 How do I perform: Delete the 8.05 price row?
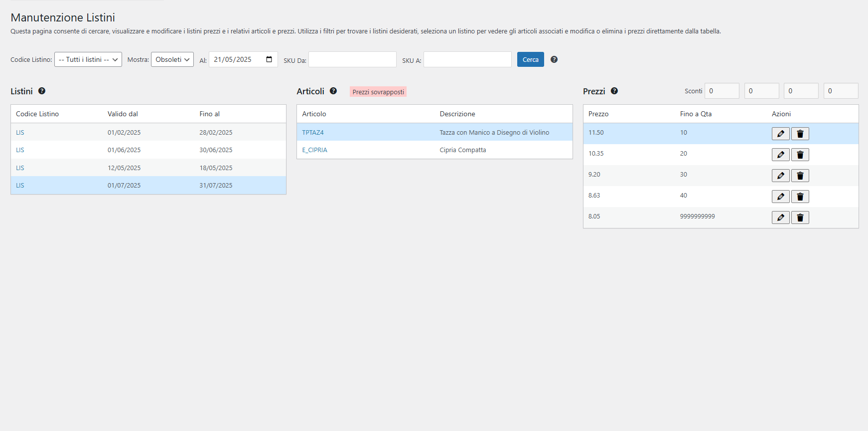800,217
